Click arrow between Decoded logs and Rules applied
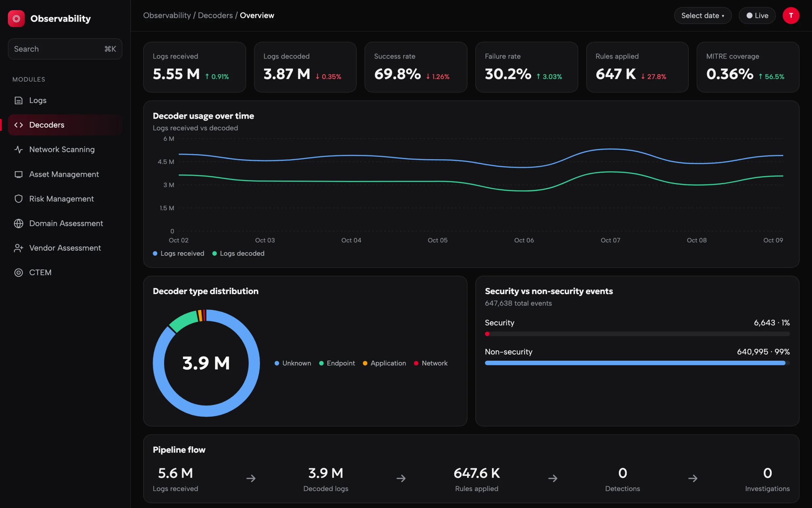812x508 pixels. click(401, 478)
